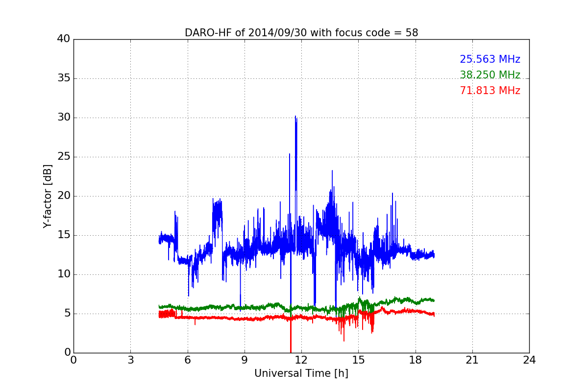Select the green 38.250 MHz legend label
This screenshot has height=392, width=588.
point(490,75)
